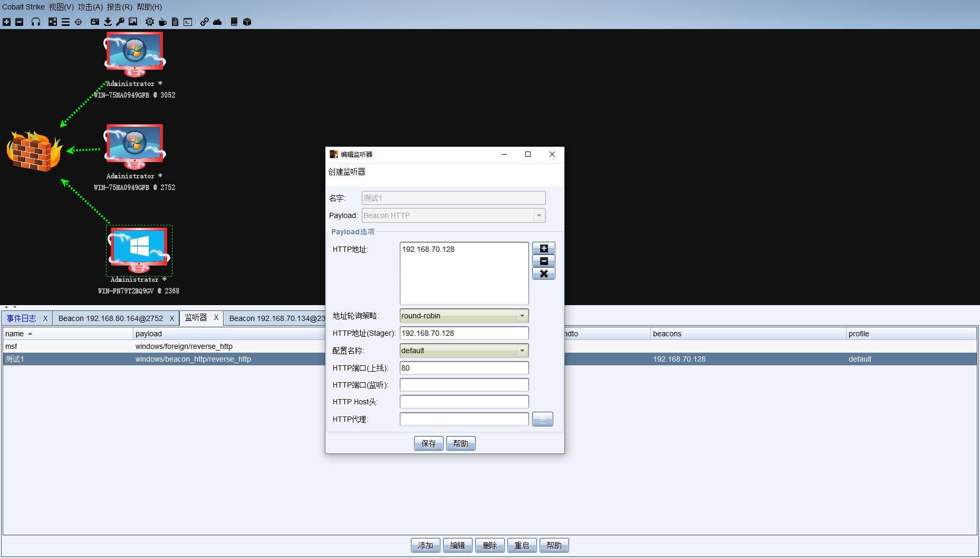980x558 pixels.
Task: Click inside the HTTP代理 input field
Action: (463, 419)
